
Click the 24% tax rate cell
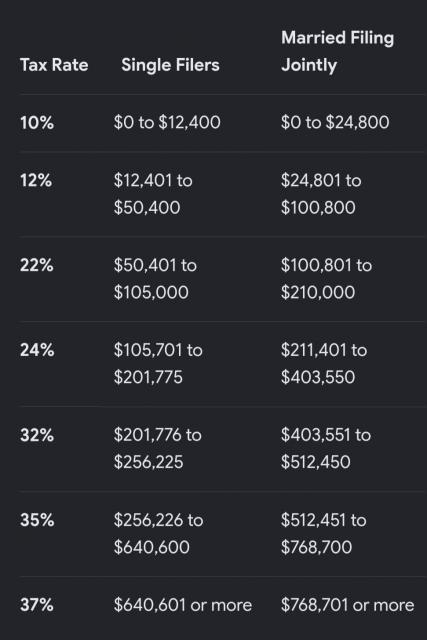pos(37,350)
